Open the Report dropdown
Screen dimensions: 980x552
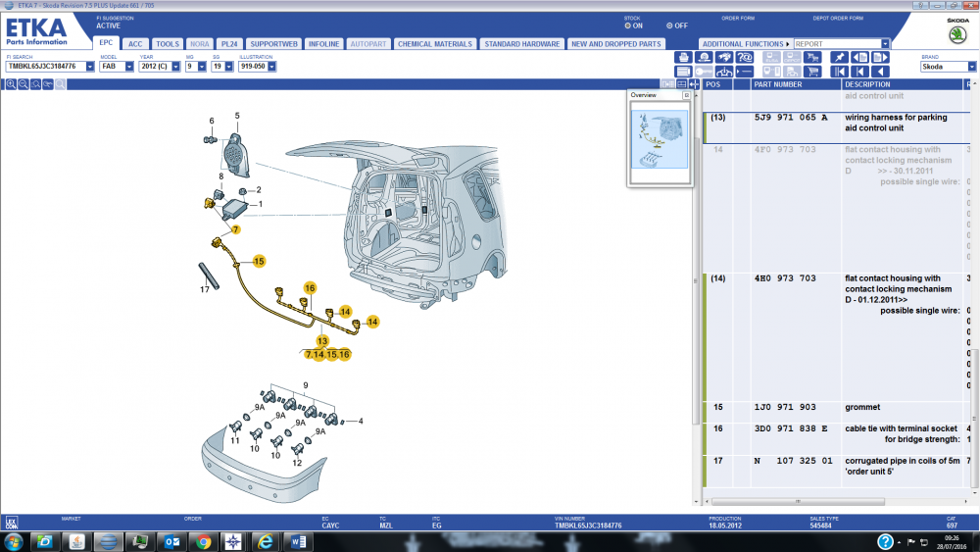(x=885, y=44)
